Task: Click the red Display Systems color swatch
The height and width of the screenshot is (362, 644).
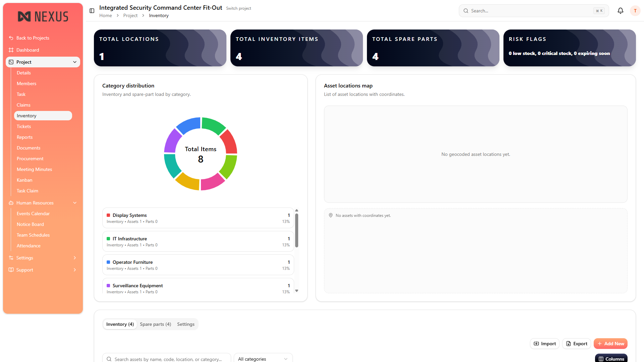Action: 108,215
